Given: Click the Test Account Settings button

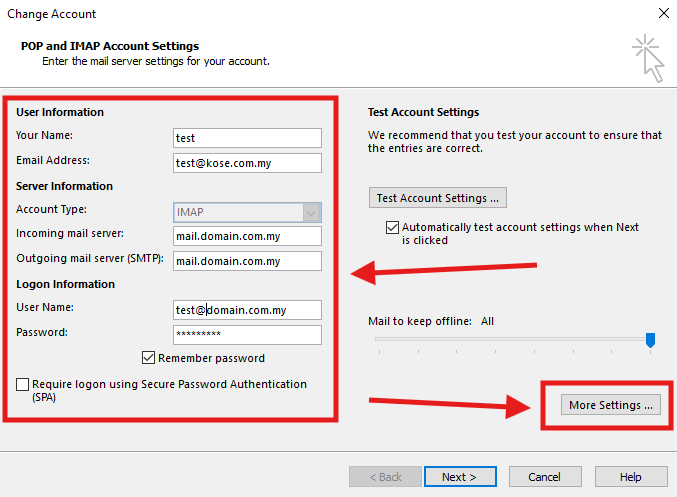Looking at the screenshot, I should pyautogui.click(x=438, y=198).
